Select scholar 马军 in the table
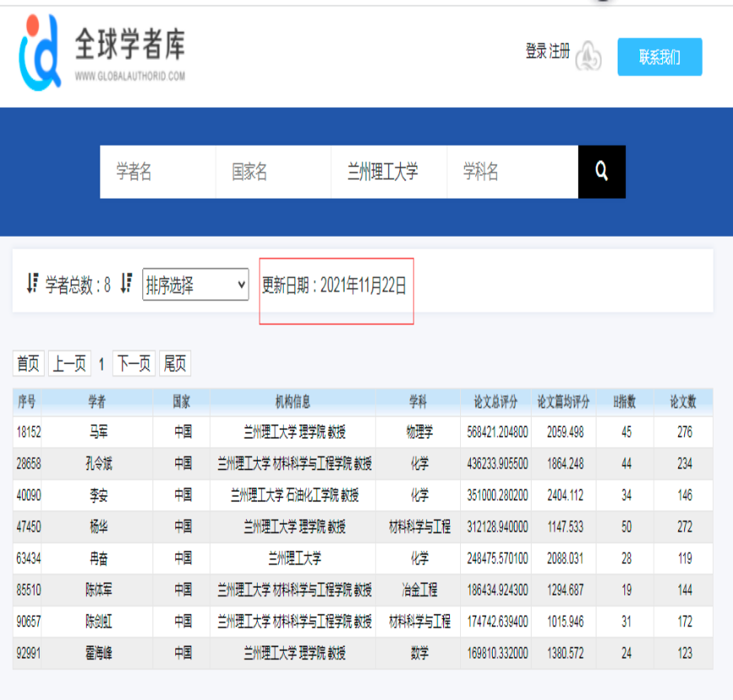Screen dimensions: 733x700 [x=99, y=433]
